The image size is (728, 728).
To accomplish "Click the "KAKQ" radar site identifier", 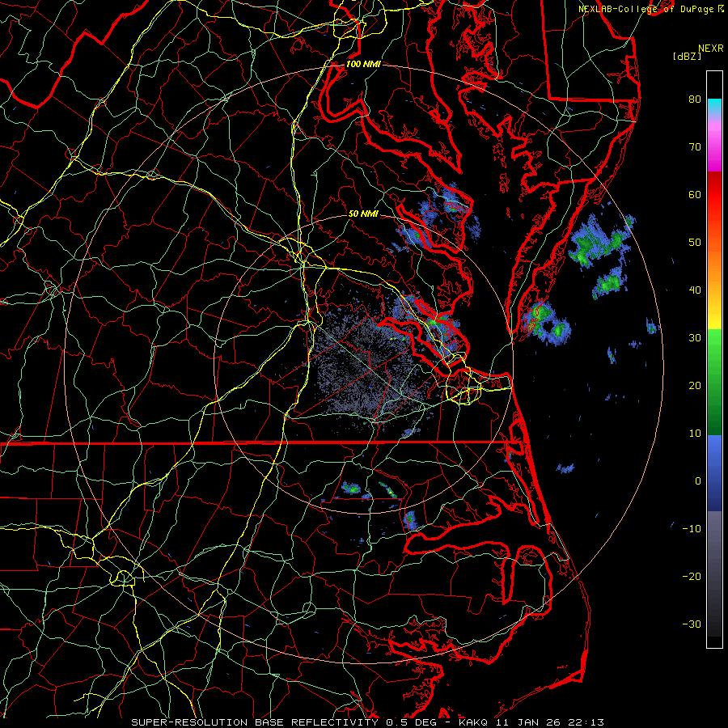I will point(476,722).
